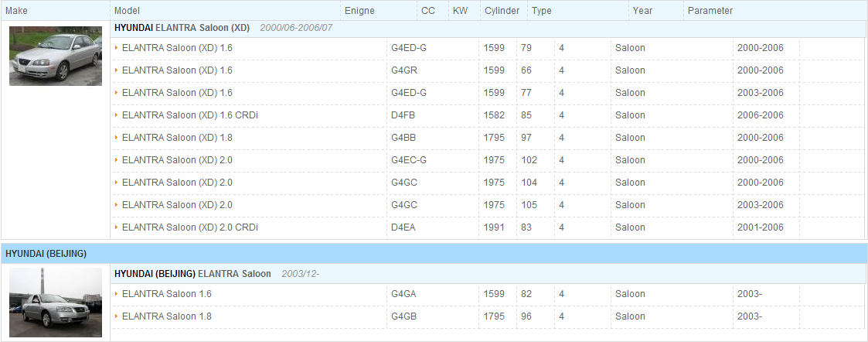Screen dimensions: 868x342
Task: Click the CC column header
Action: pyautogui.click(x=428, y=11)
